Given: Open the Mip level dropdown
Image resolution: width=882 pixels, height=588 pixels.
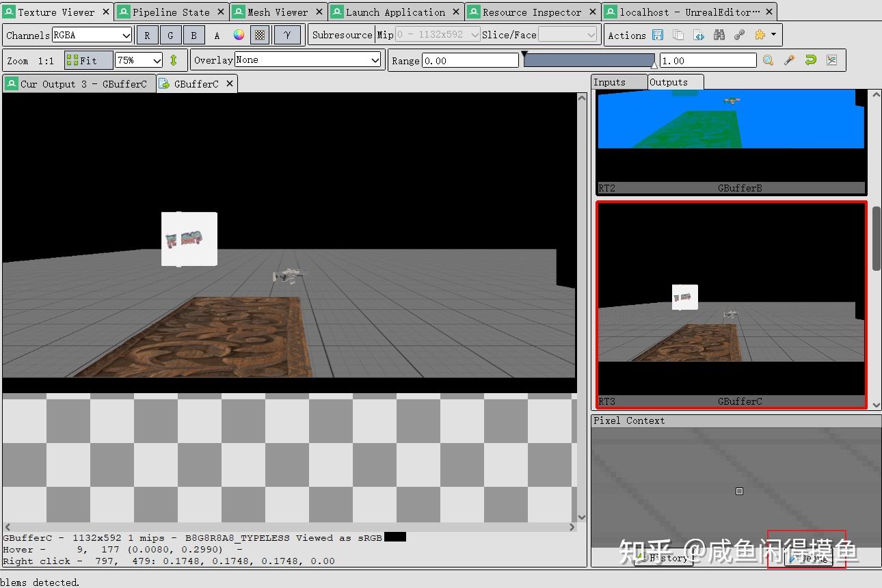Looking at the screenshot, I should point(438,34).
